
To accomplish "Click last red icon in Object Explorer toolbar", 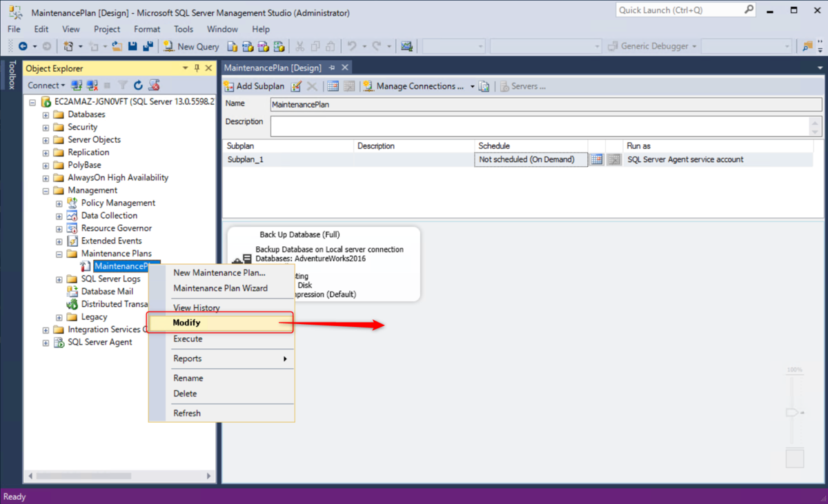I will pyautogui.click(x=155, y=85).
